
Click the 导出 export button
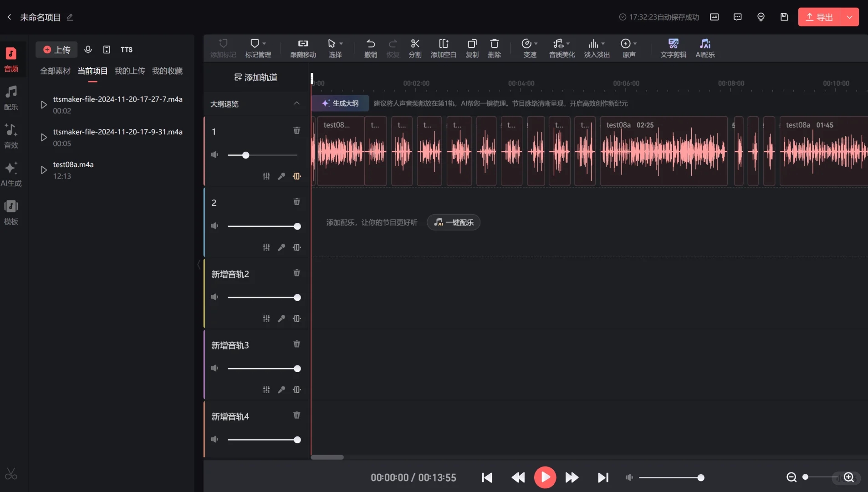pos(819,17)
